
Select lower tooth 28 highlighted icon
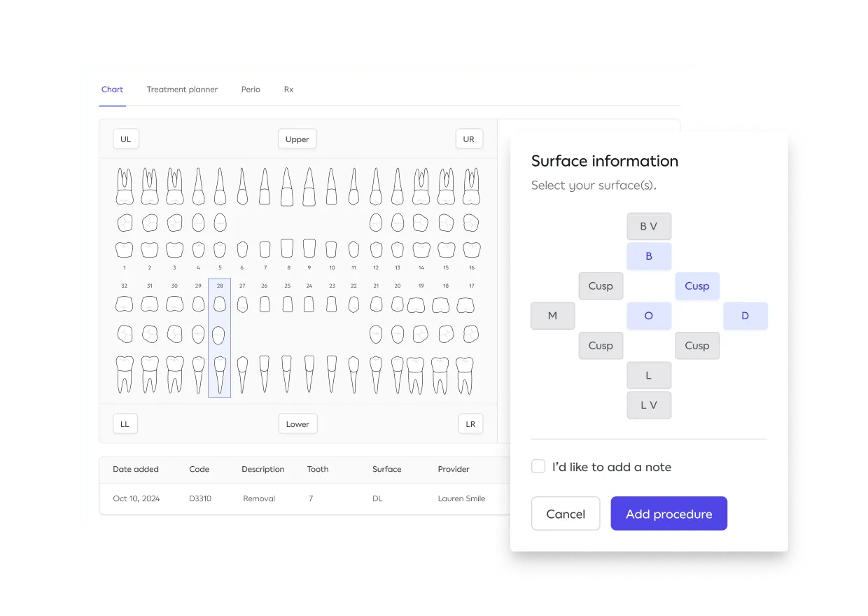(x=219, y=337)
